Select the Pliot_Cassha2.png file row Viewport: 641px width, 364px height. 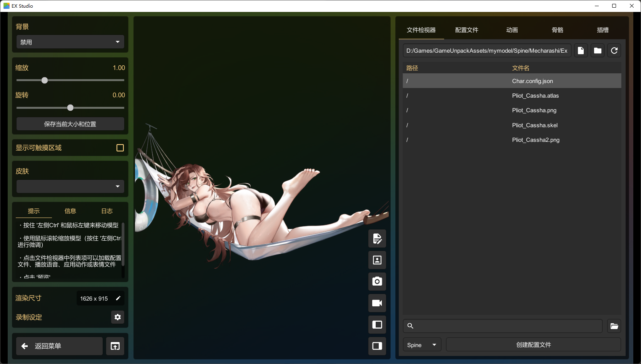(x=512, y=140)
